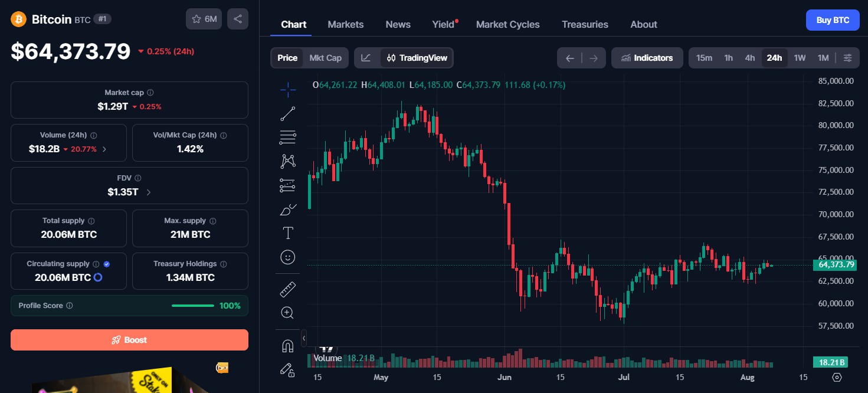
Task: Set interval to 24h
Action: [x=774, y=58]
